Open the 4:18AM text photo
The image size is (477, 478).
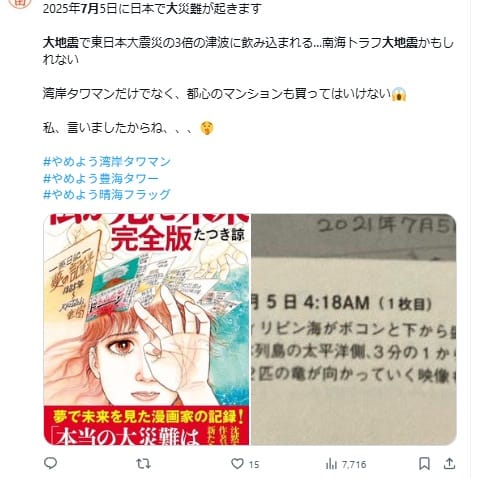point(354,329)
